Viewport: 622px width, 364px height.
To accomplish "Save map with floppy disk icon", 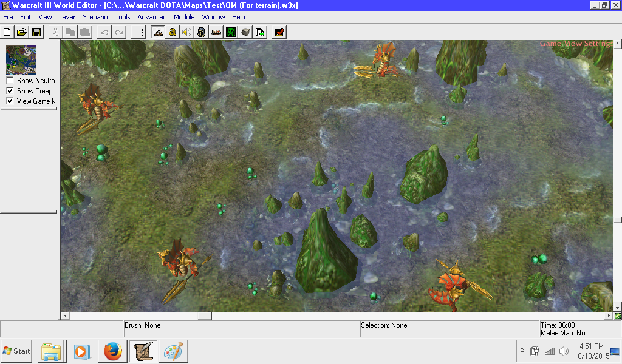I will [x=36, y=32].
